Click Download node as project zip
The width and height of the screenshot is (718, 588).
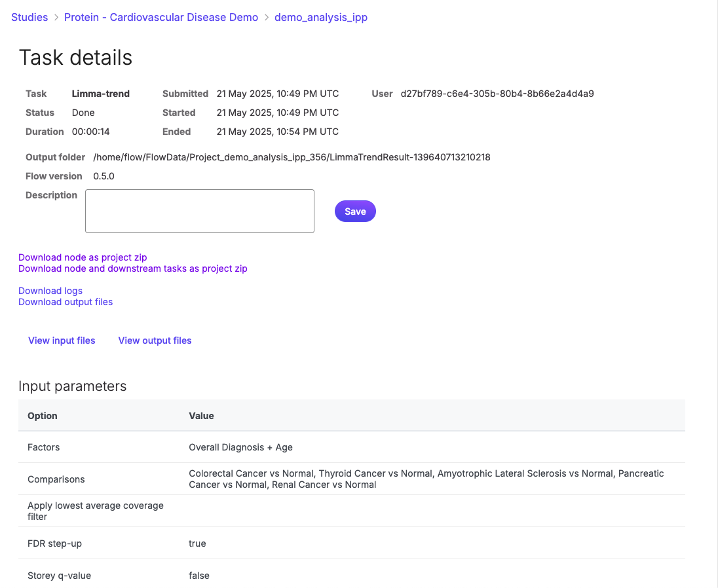coord(83,257)
